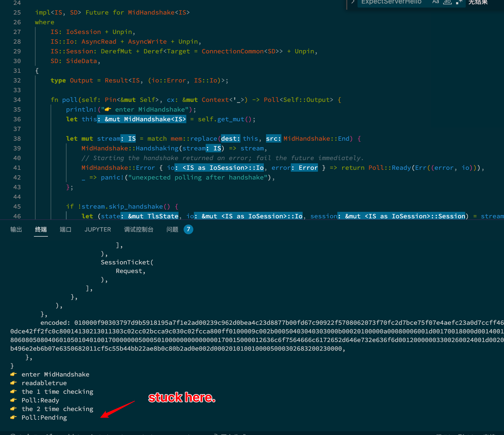Click 'the 2 time checking' terminal line

(57, 409)
